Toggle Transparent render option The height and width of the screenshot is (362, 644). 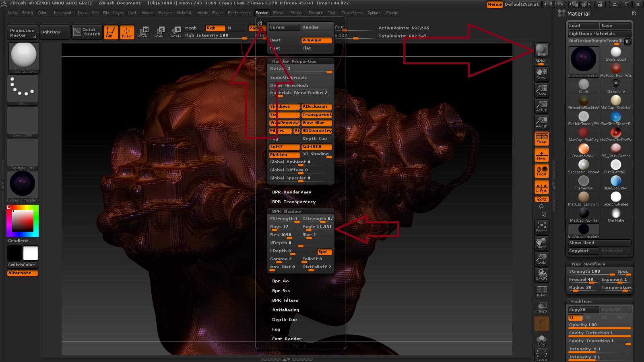317,115
